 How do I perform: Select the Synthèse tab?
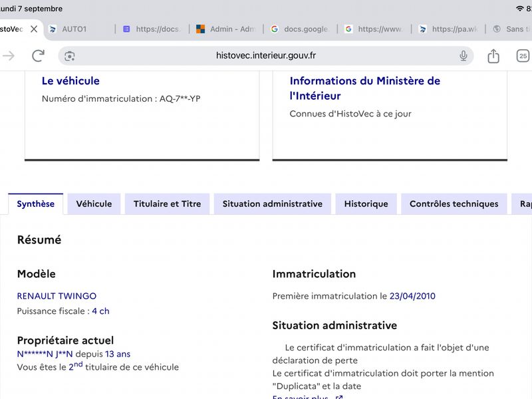[36, 204]
